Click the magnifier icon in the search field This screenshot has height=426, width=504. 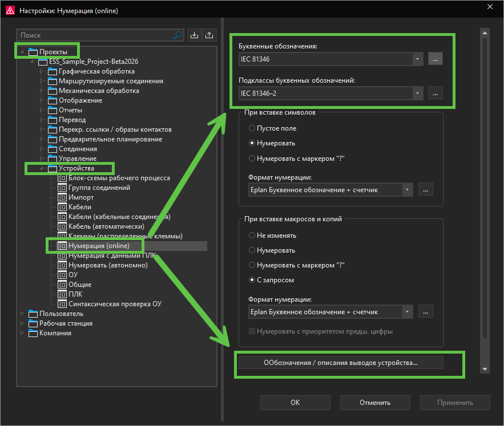(x=178, y=35)
